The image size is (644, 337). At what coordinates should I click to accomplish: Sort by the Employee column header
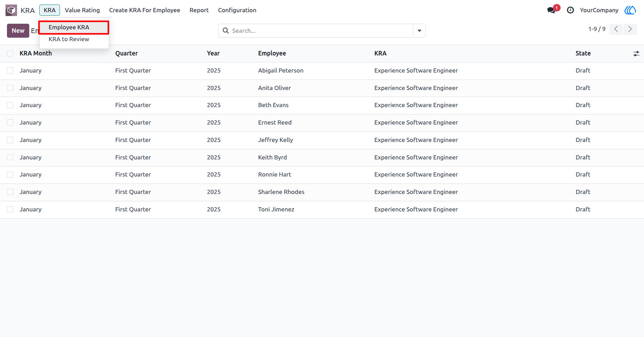point(272,53)
